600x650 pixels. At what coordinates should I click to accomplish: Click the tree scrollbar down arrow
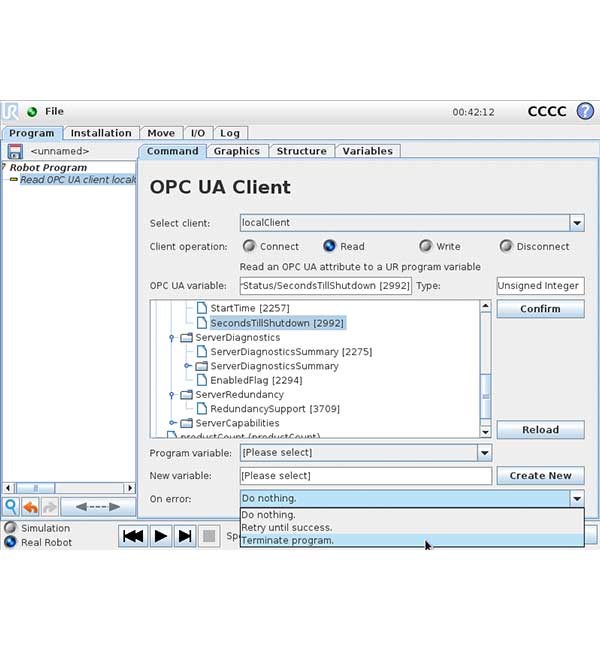click(x=486, y=432)
